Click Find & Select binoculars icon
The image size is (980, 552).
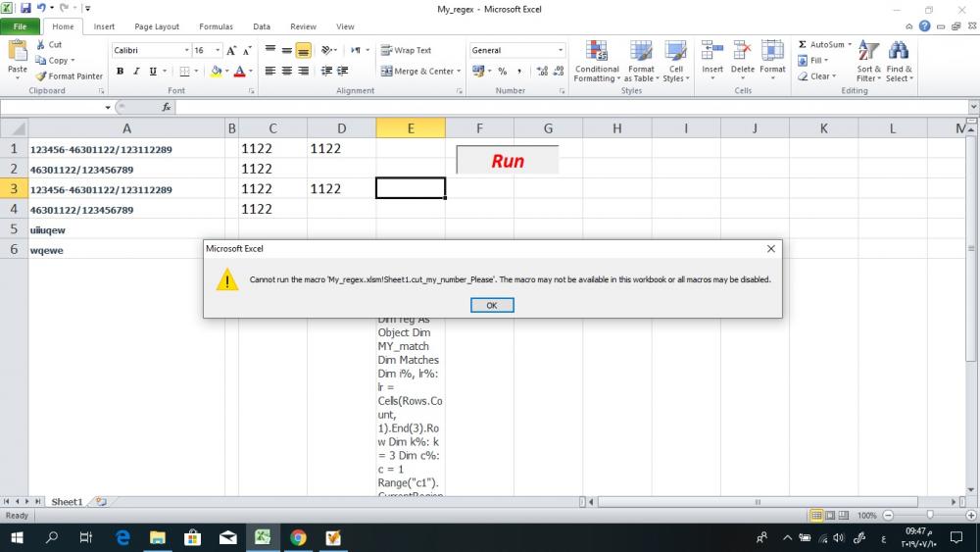pos(899,51)
